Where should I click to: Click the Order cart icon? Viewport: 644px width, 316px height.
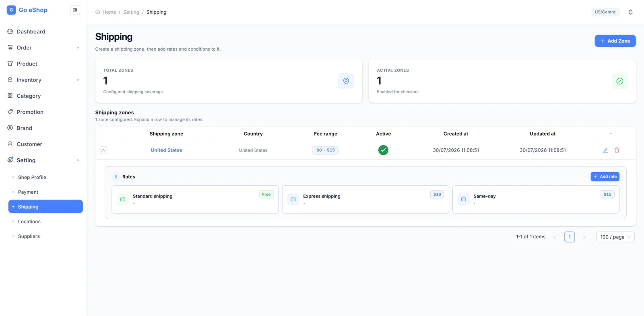[x=10, y=47]
